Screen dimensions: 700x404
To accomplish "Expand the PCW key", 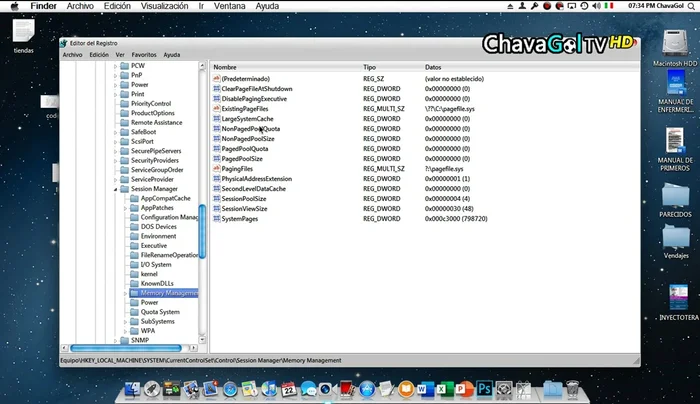I will click(116, 66).
